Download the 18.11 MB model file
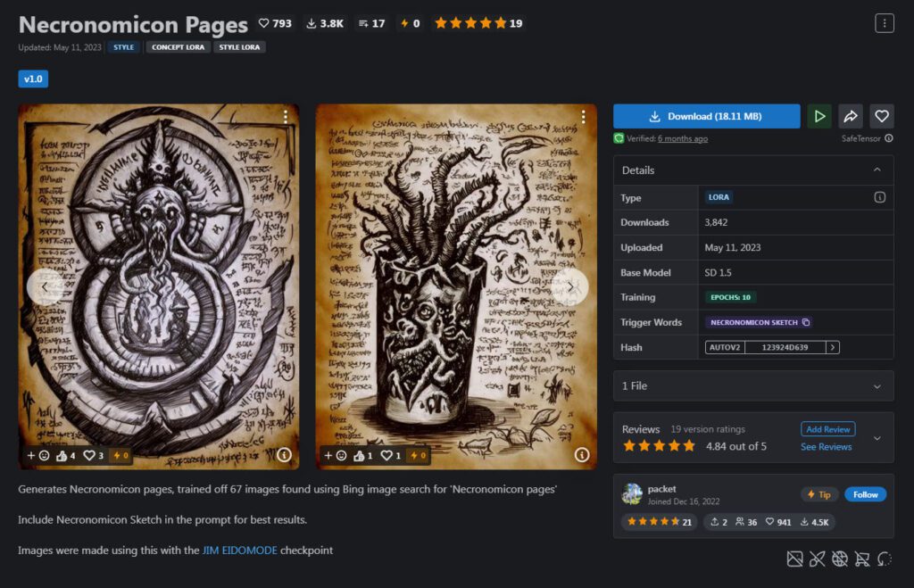Screen dimensions: 914x588 click(706, 116)
